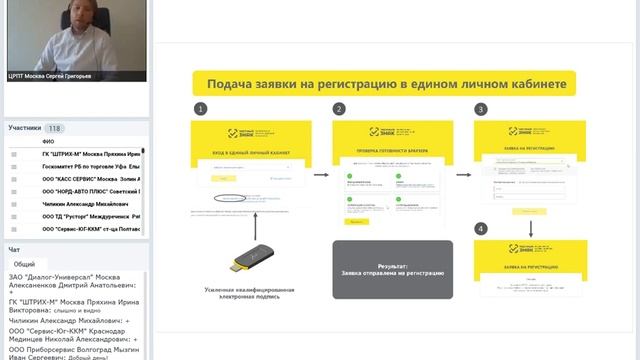Click status icon beside ООО "Сервис-ЮГ-ККМ" ст-ца

click(x=14, y=229)
